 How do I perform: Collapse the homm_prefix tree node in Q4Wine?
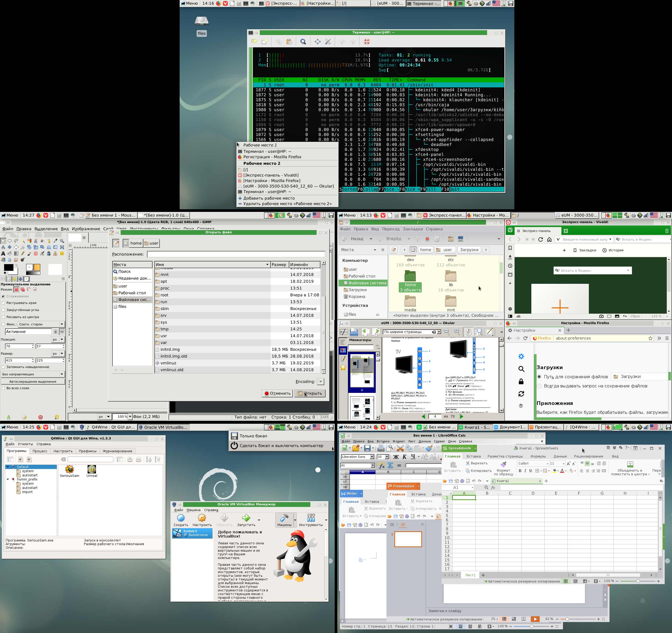pos(8,479)
